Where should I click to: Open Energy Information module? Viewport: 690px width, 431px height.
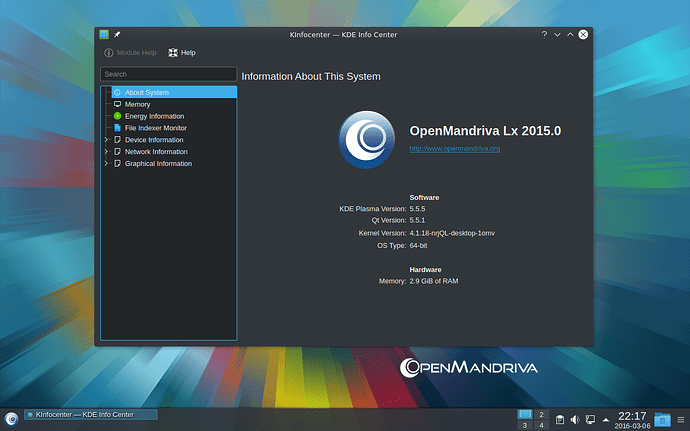coord(154,116)
